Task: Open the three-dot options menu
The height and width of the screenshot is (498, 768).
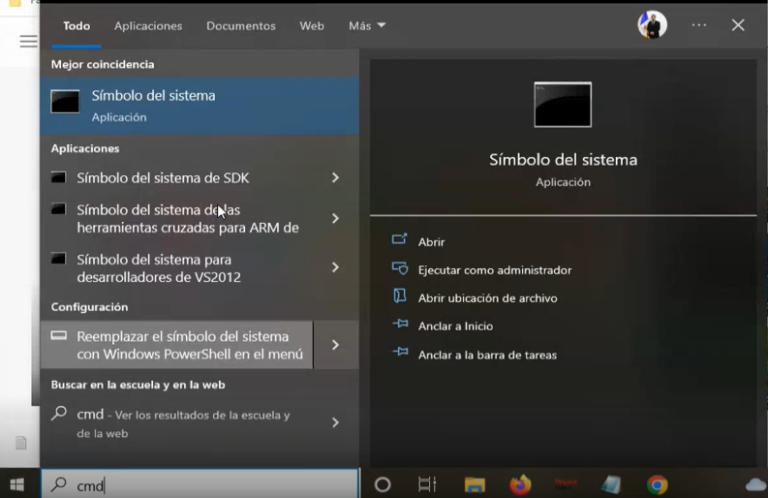Action: click(x=699, y=25)
